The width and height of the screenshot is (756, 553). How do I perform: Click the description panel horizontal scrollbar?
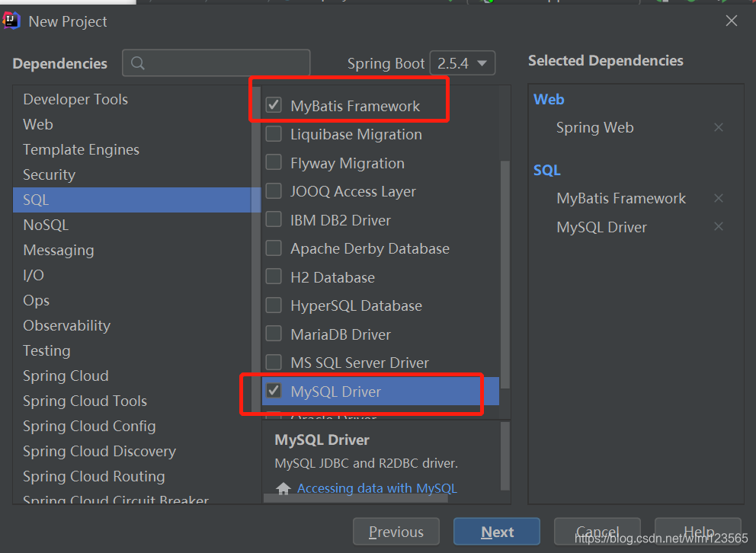tap(356, 499)
